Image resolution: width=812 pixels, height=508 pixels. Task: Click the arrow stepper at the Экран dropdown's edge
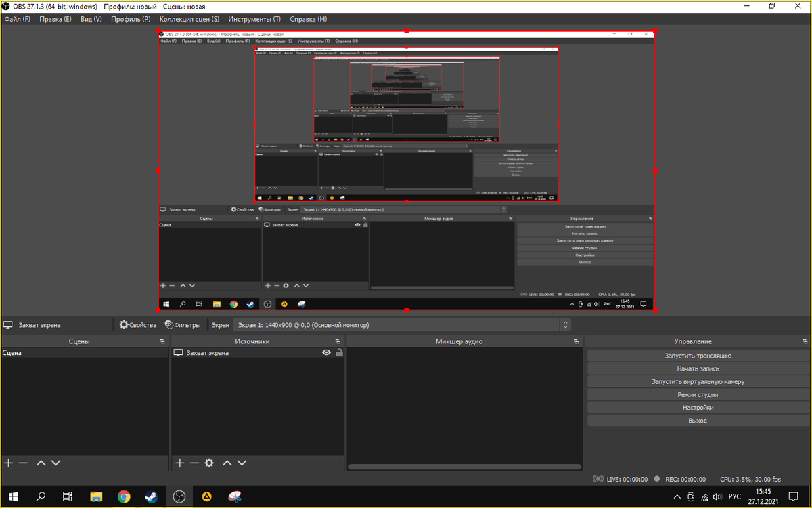[x=566, y=325]
